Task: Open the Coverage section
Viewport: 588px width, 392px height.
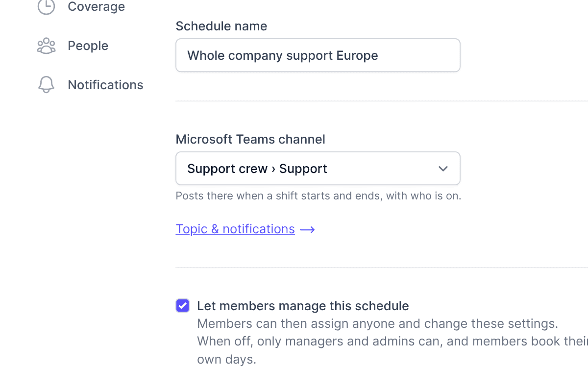Action: (96, 6)
